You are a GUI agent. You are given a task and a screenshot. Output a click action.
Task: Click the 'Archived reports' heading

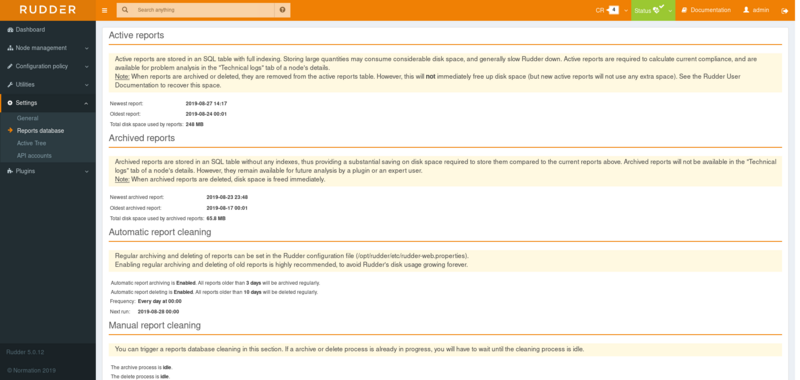pos(142,138)
